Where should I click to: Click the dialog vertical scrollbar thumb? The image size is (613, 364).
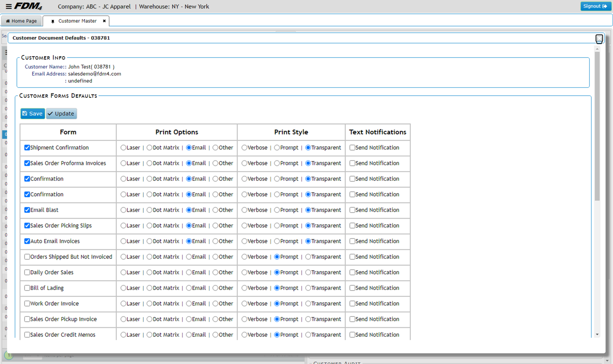[597, 126]
